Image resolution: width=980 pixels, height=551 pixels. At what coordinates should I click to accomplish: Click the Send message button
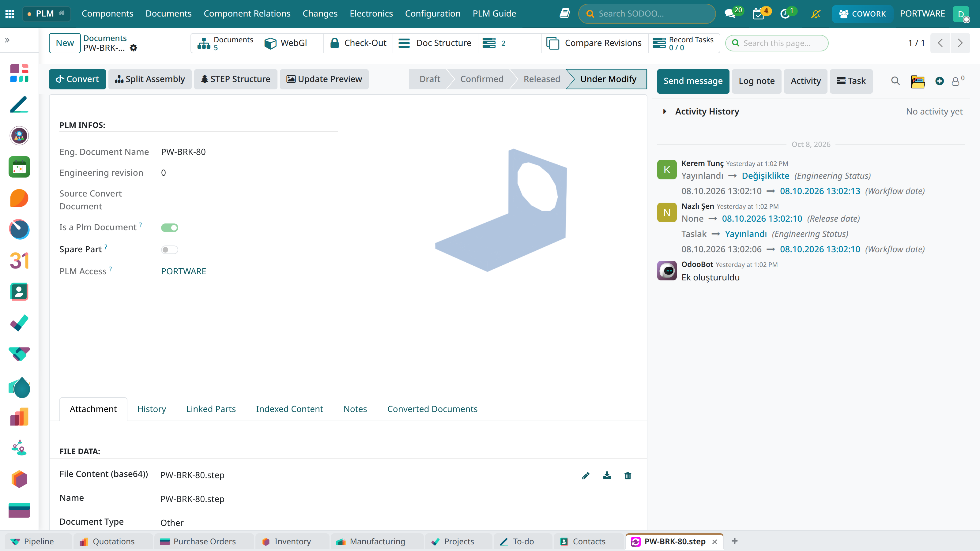693,81
